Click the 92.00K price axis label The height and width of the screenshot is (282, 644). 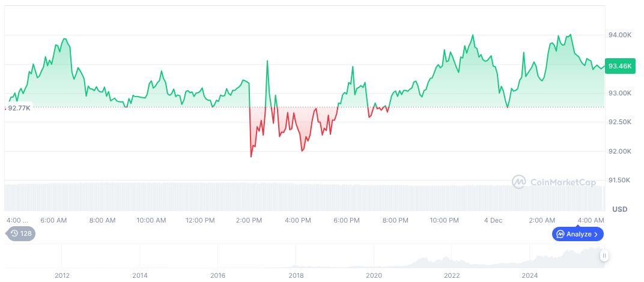(620, 151)
